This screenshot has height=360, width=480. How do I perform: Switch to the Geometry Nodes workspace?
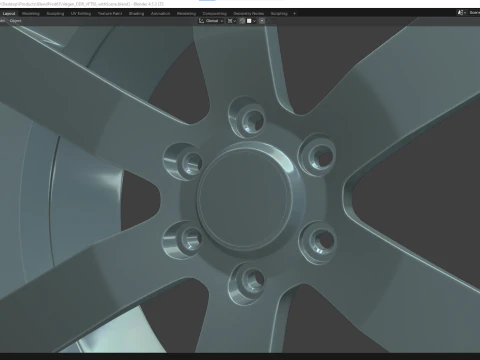click(x=249, y=13)
